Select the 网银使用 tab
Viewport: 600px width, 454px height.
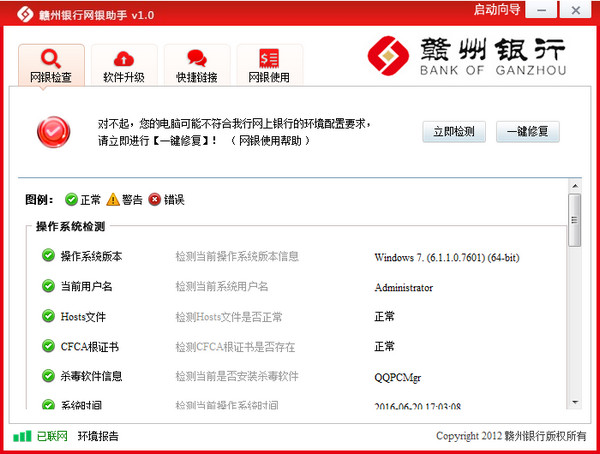click(269, 65)
